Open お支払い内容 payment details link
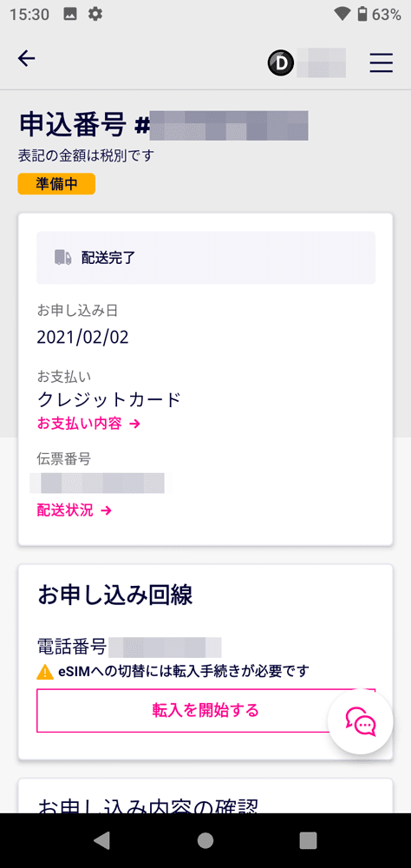 click(x=88, y=424)
